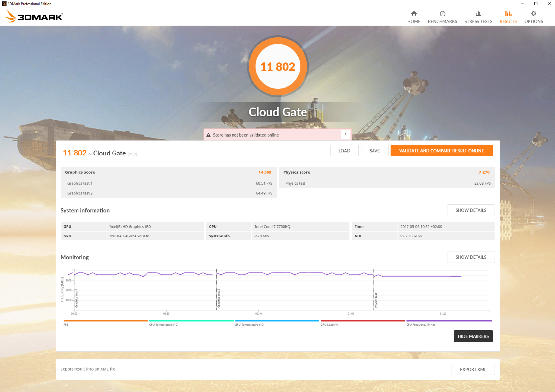
Task: Click the EXPORT XML button
Action: tap(473, 369)
